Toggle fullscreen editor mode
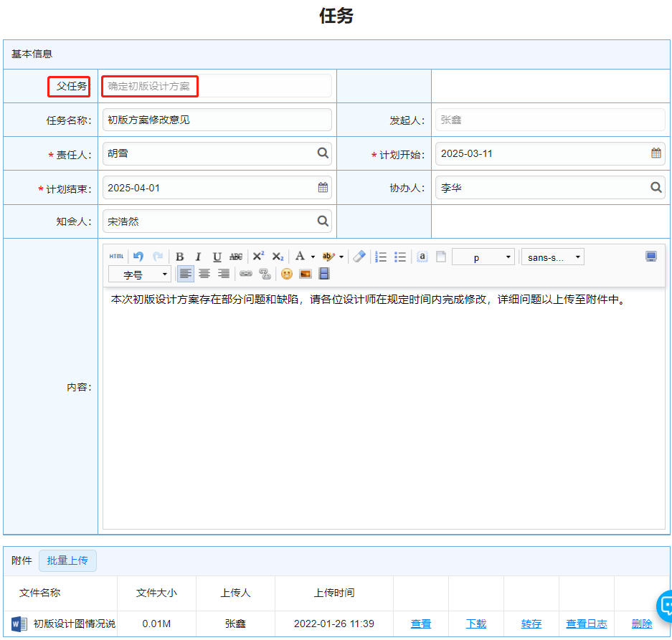Viewport: 672px width, 640px height. tap(650, 257)
